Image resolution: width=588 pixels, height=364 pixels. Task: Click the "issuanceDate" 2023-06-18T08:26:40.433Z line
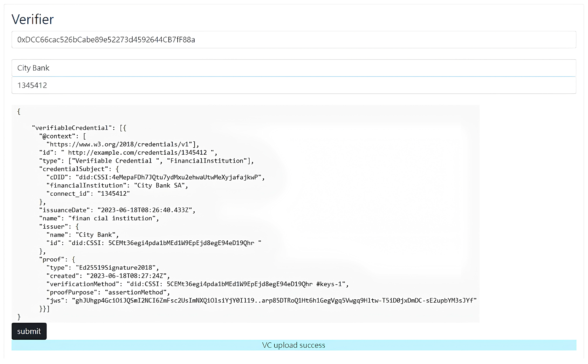tap(117, 210)
